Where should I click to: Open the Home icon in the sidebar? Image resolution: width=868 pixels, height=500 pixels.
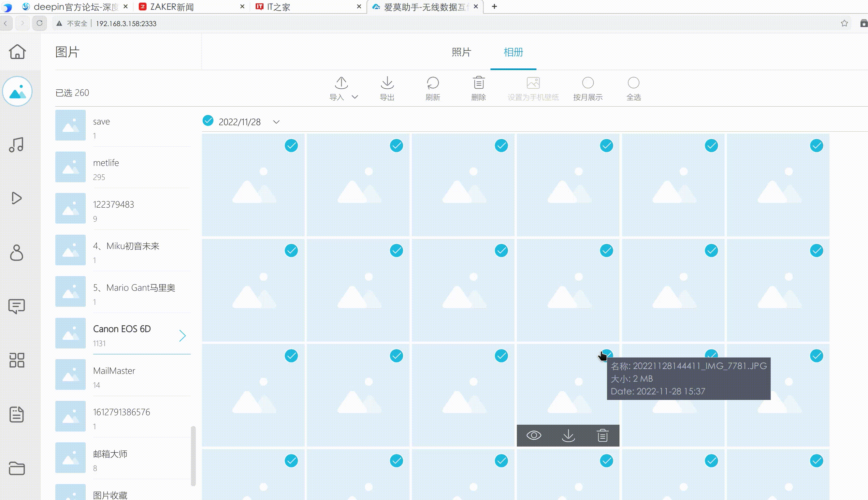pos(17,52)
